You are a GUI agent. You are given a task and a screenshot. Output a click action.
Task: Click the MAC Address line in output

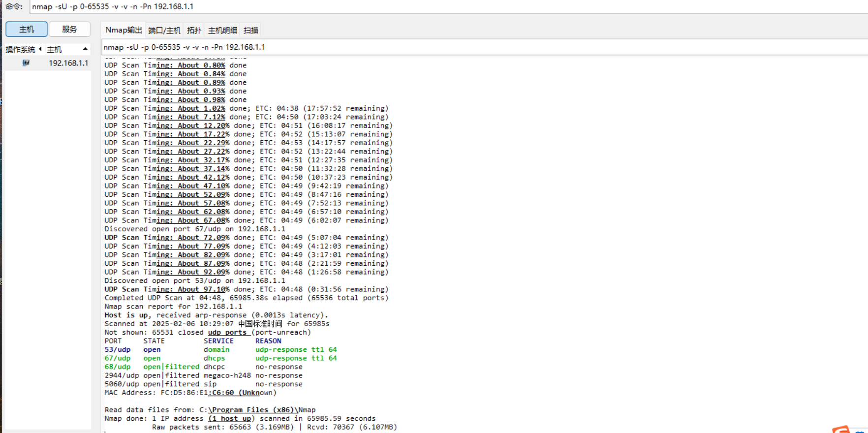pyautogui.click(x=190, y=393)
